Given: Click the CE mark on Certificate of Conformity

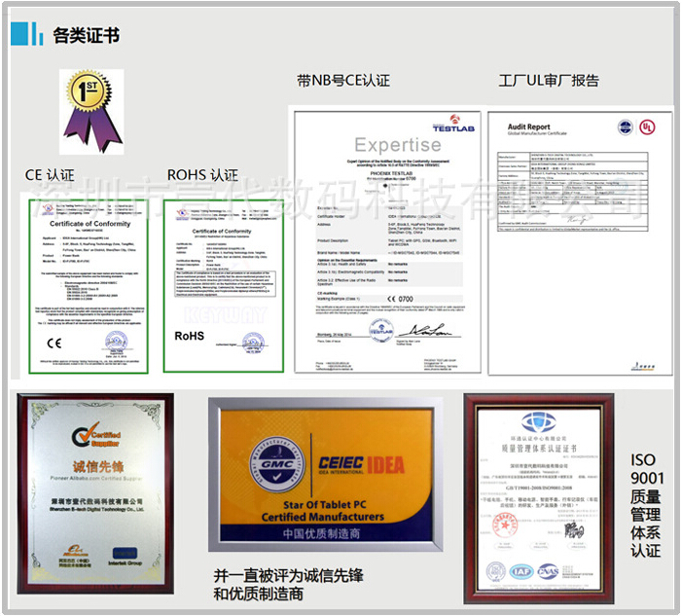Looking at the screenshot, I should pyautogui.click(x=50, y=342).
